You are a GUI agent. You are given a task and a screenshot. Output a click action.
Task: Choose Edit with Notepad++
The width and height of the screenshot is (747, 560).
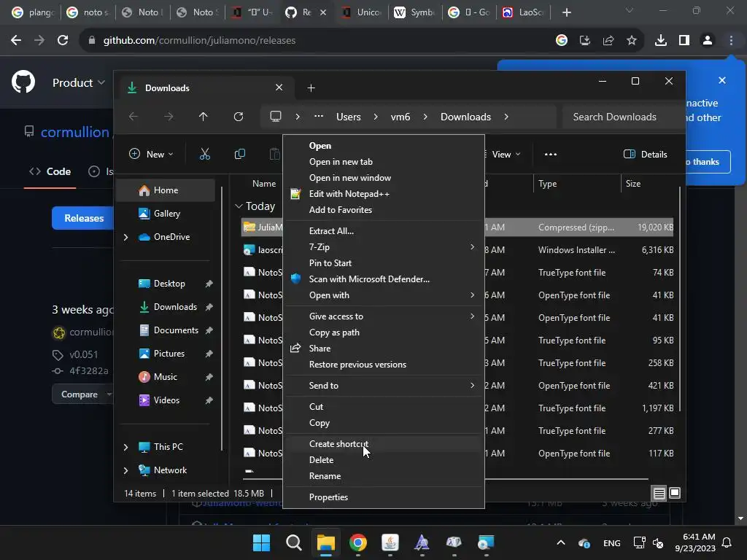click(x=384, y=194)
